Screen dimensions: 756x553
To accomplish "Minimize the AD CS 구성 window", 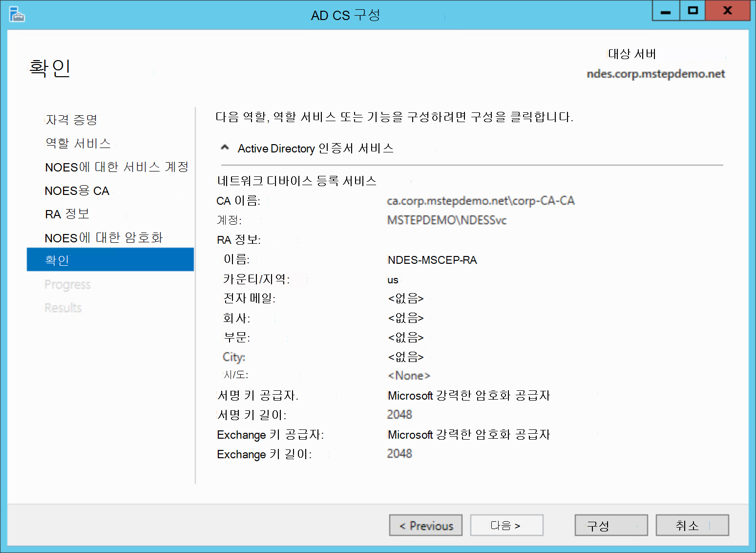I will [x=666, y=11].
